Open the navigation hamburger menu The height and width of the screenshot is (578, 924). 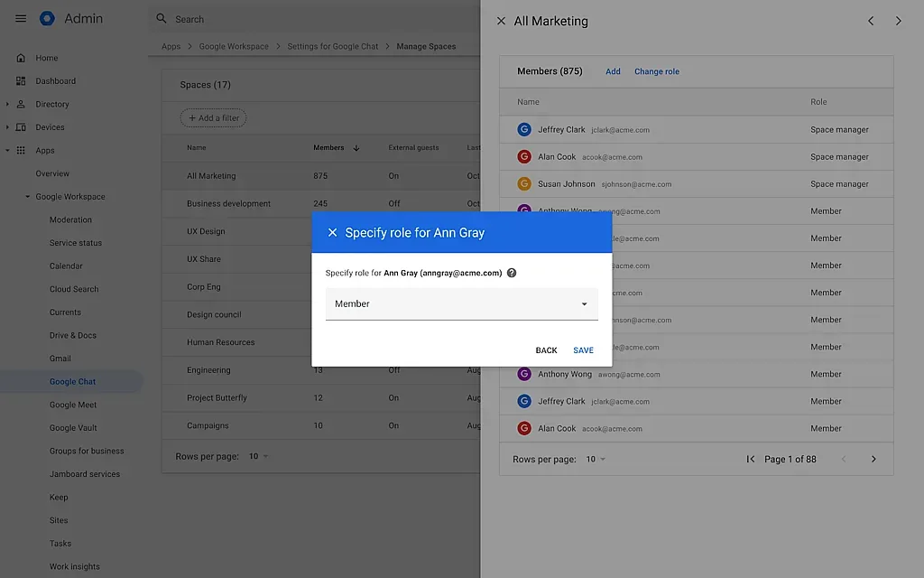(x=20, y=18)
